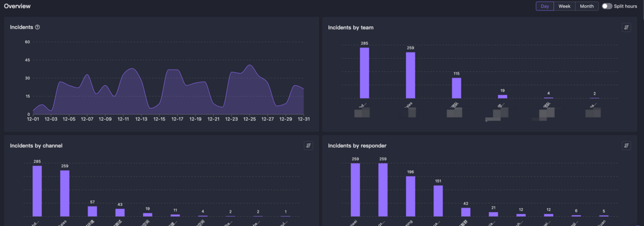Select the 43 bar in Incidents by channel
This screenshot has height=226, width=644.
click(x=120, y=212)
